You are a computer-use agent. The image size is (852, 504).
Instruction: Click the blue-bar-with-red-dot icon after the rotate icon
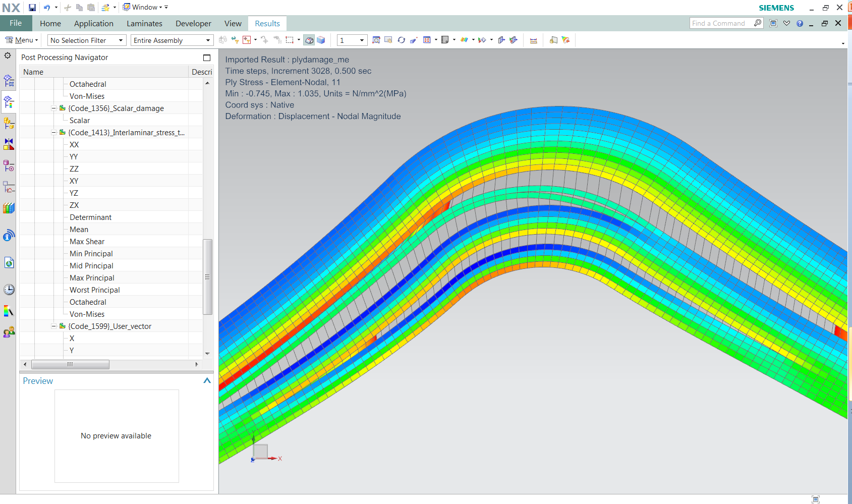click(x=414, y=40)
